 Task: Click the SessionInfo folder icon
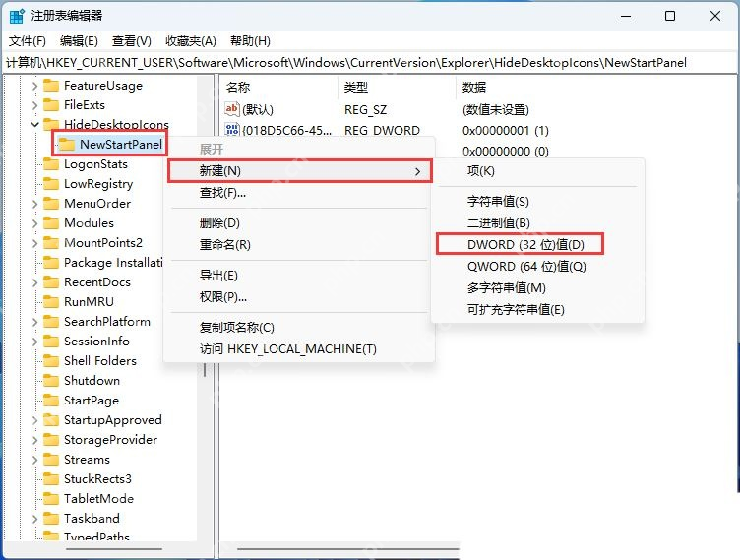click(51, 341)
